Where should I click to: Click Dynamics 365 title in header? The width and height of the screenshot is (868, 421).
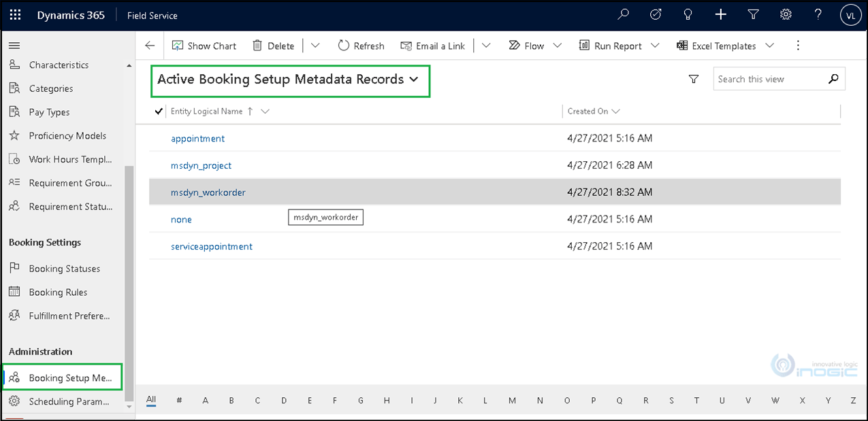point(71,15)
